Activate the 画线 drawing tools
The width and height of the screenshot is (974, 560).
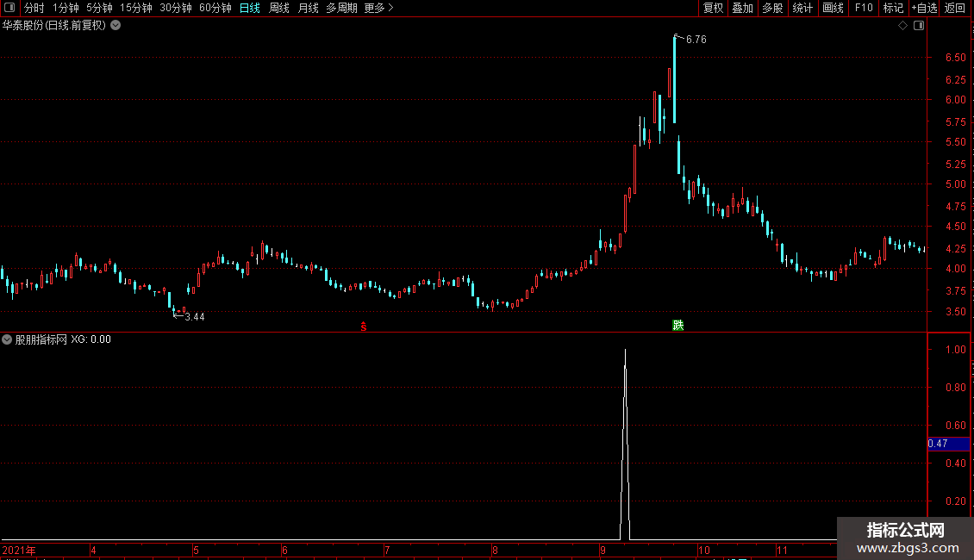pyautogui.click(x=833, y=8)
